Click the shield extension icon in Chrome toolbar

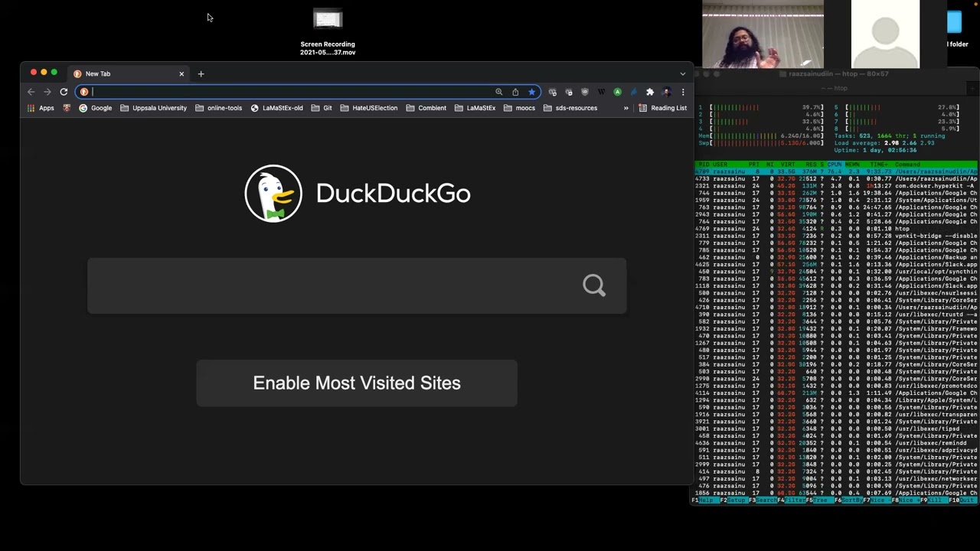click(x=585, y=92)
